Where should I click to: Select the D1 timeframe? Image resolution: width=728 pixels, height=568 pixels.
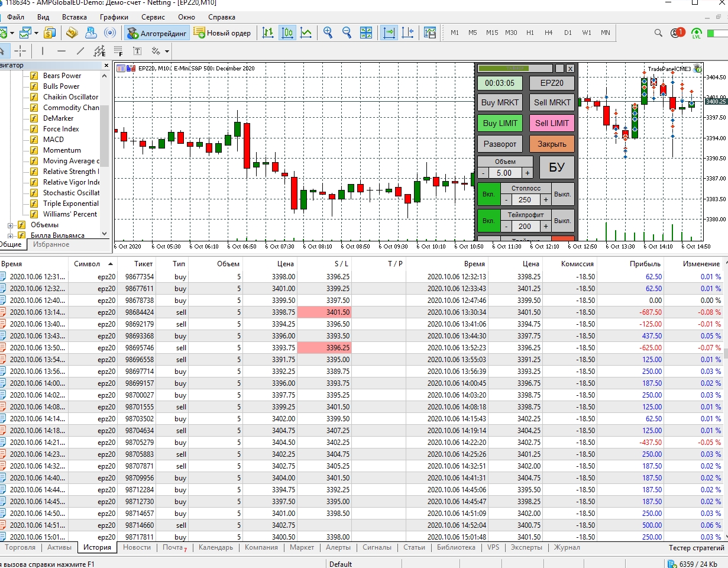point(568,33)
